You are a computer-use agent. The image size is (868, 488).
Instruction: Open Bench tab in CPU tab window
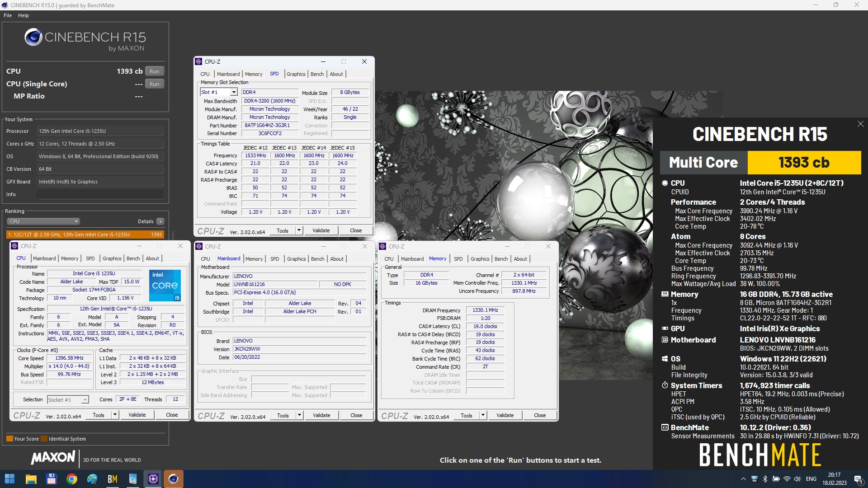pyautogui.click(x=133, y=258)
